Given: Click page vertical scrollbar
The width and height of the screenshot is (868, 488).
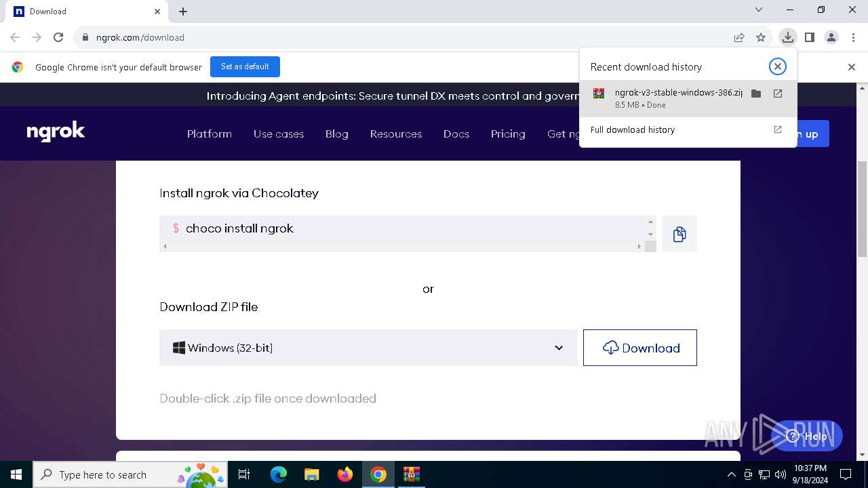Looking at the screenshot, I should [863, 209].
